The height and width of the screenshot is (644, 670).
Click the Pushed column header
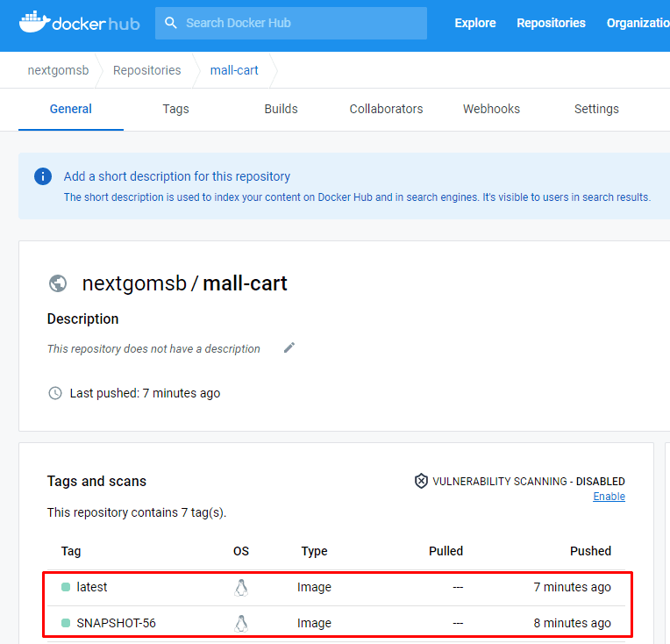[590, 551]
